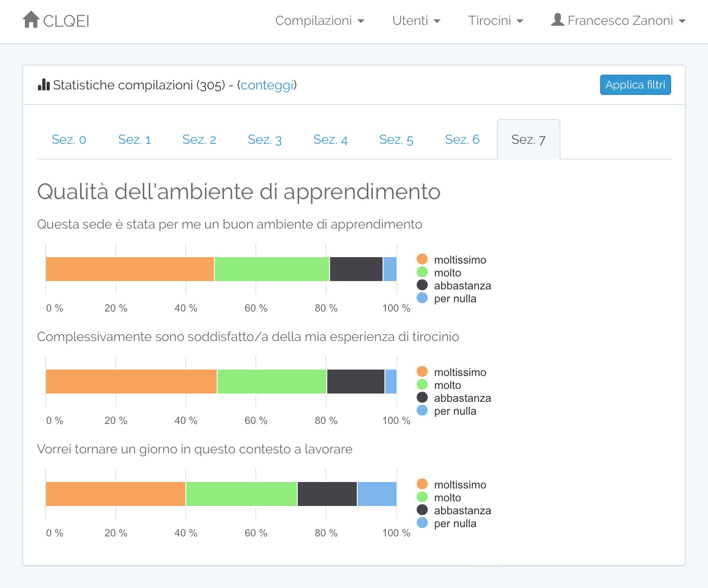
Task: Click the Applica filtri button
Action: pos(635,85)
